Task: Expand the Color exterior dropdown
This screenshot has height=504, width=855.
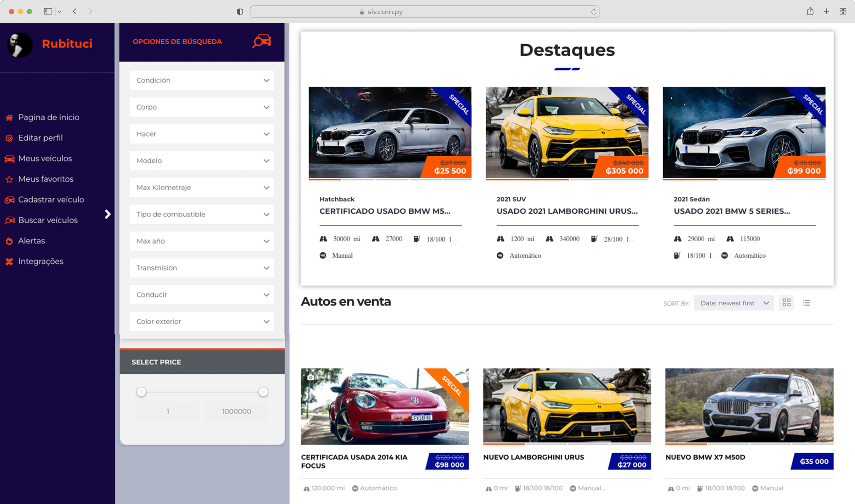Action: point(202,321)
